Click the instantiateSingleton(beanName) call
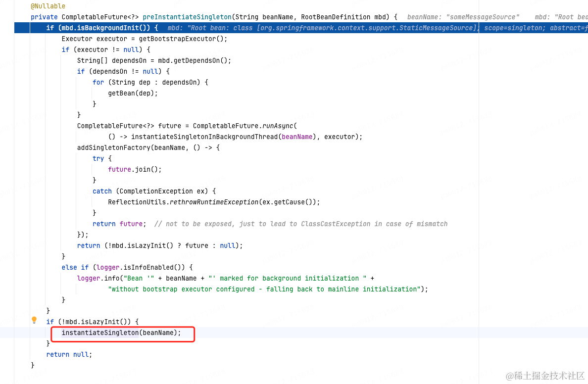 point(121,333)
